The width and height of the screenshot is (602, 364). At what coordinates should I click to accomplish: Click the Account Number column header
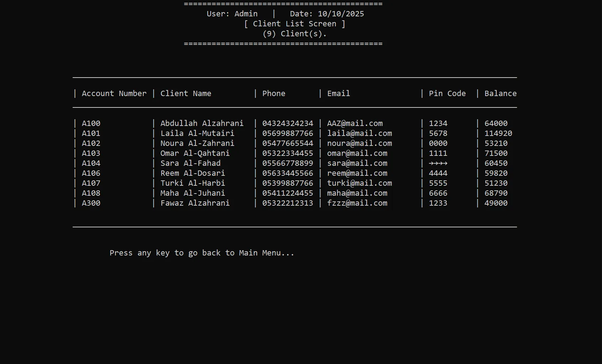114,94
